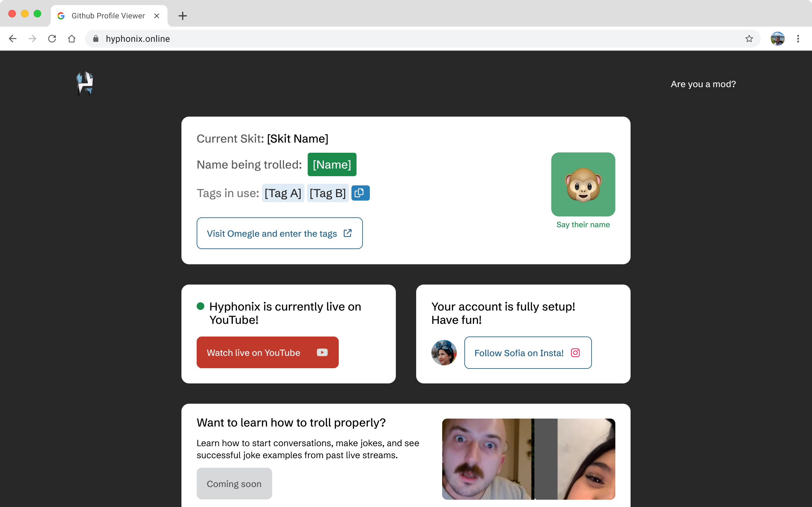Click the copy tags icon button
This screenshot has width=812, height=507.
[x=359, y=193]
